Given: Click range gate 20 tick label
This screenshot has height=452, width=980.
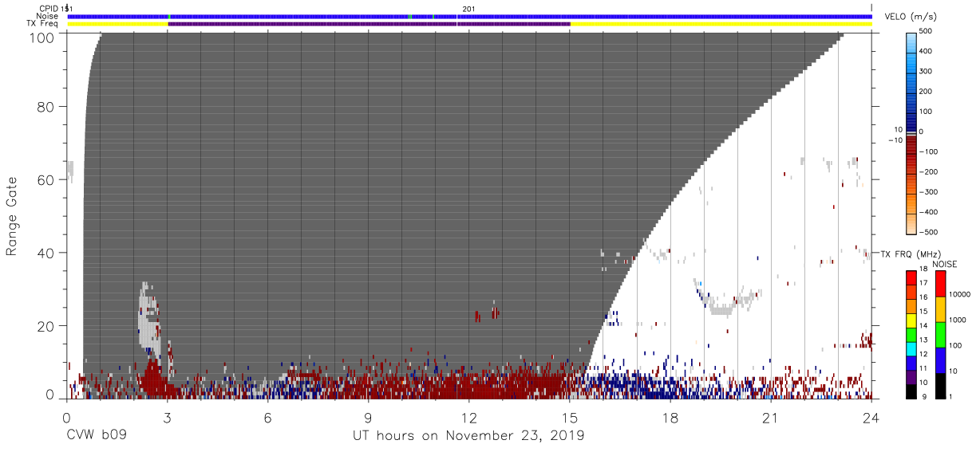Looking at the screenshot, I should pyautogui.click(x=45, y=326).
